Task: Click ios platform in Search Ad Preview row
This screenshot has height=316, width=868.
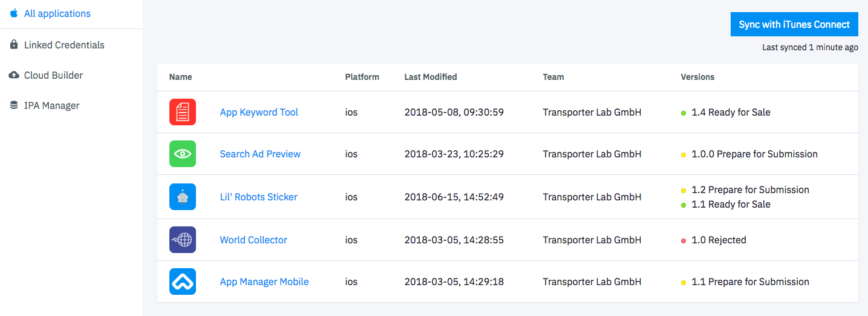Action: [351, 154]
